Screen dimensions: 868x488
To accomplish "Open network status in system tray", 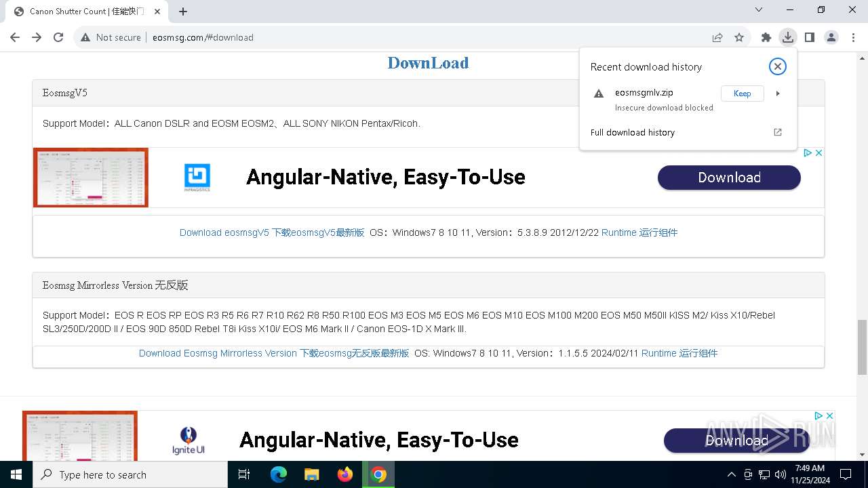I will point(764,474).
